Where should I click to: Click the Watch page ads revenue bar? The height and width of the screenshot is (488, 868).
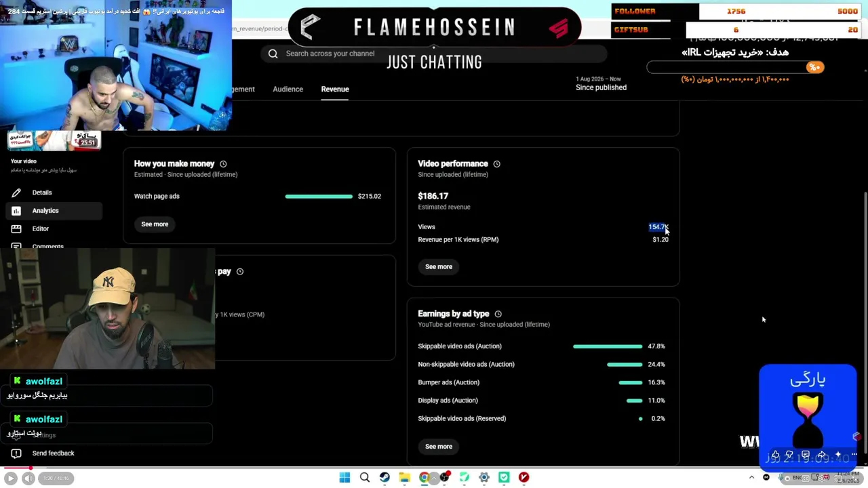(x=319, y=197)
